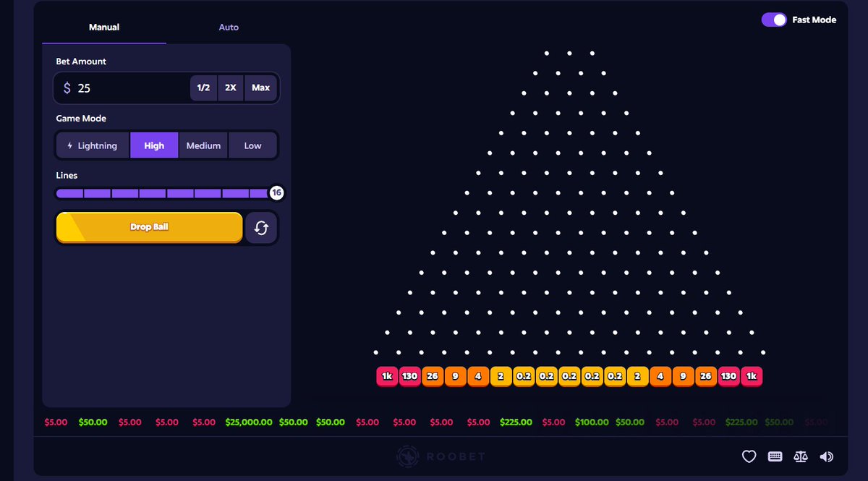The image size is (868, 481).
Task: Click the right 26 multiplier bucket
Action: point(706,376)
